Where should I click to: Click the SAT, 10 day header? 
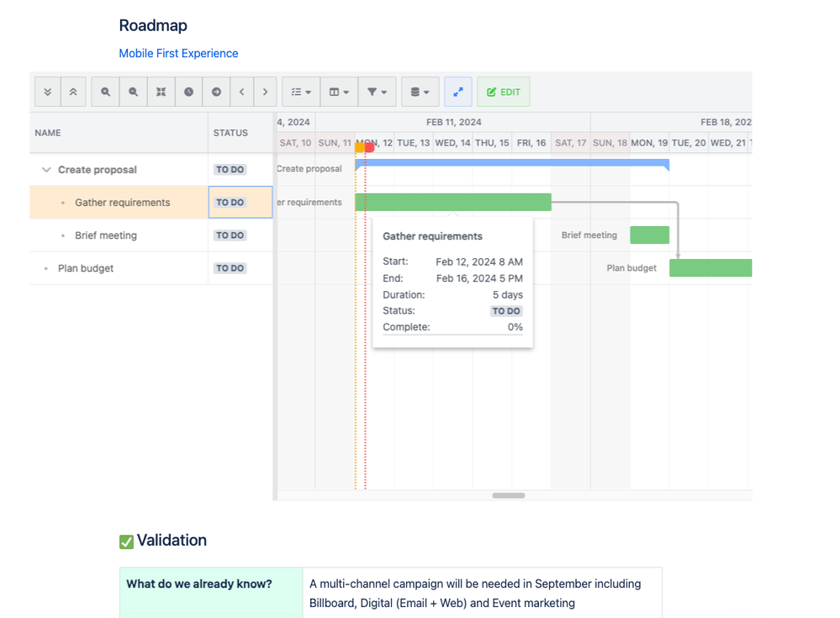pos(295,143)
